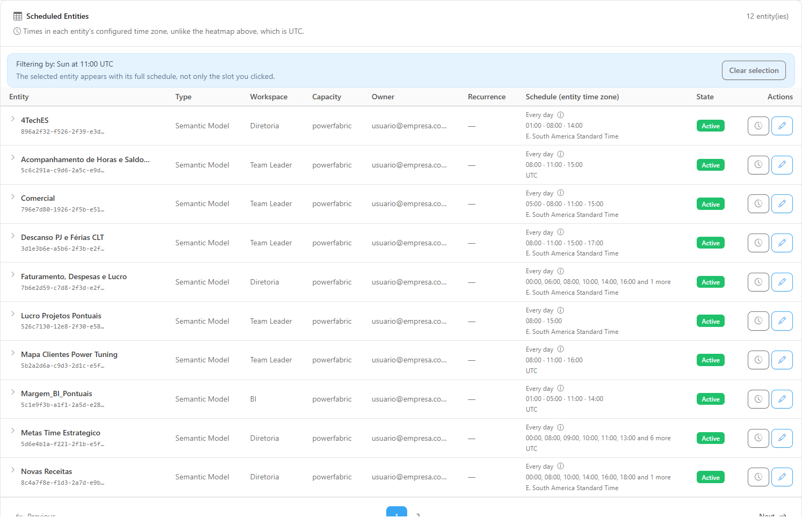Click the Entity column header

[19, 97]
